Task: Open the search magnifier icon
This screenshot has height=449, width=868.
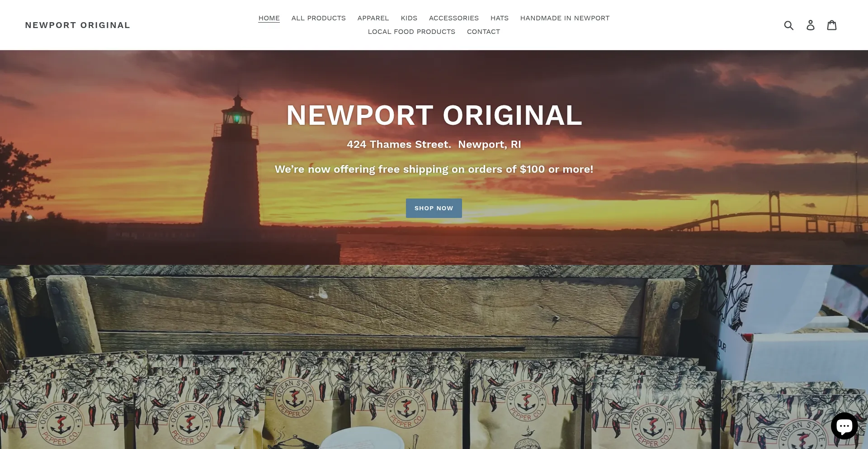Action: (x=788, y=25)
